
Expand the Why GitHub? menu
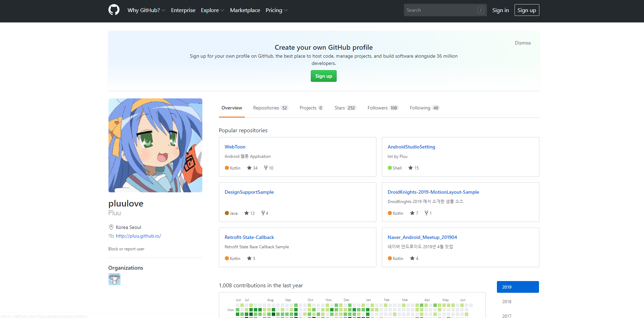point(146,10)
